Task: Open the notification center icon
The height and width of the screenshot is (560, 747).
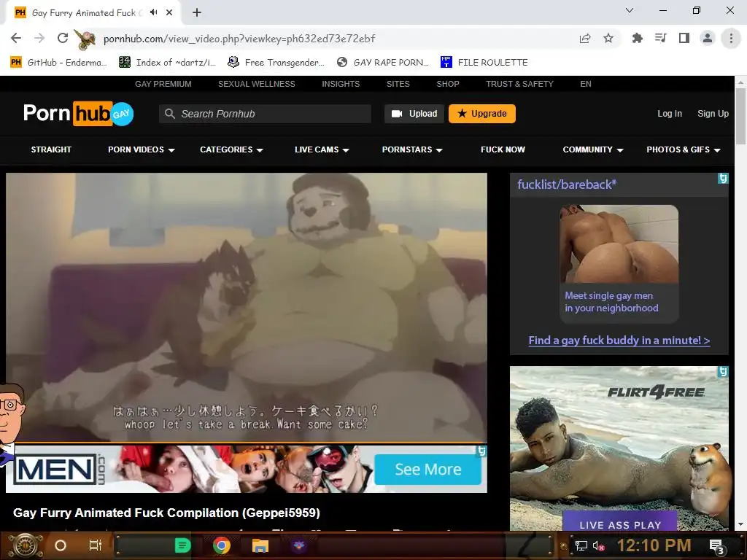Action: coord(717,547)
